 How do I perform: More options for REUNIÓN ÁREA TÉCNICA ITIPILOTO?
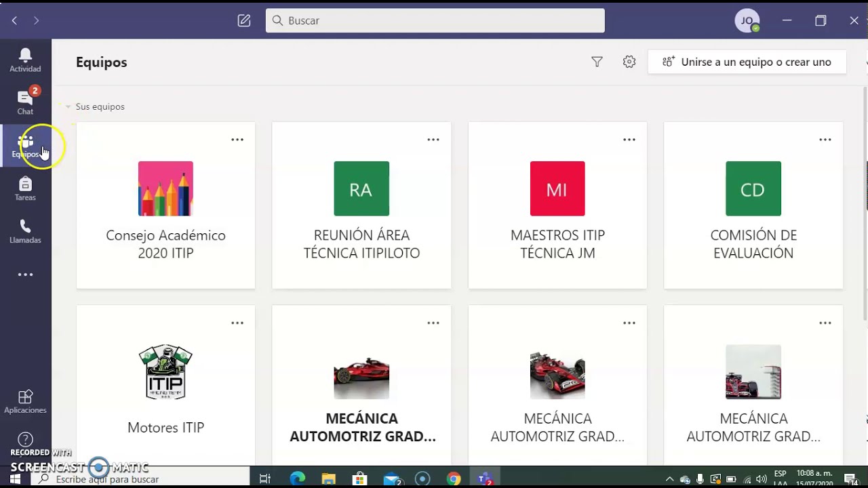(433, 140)
